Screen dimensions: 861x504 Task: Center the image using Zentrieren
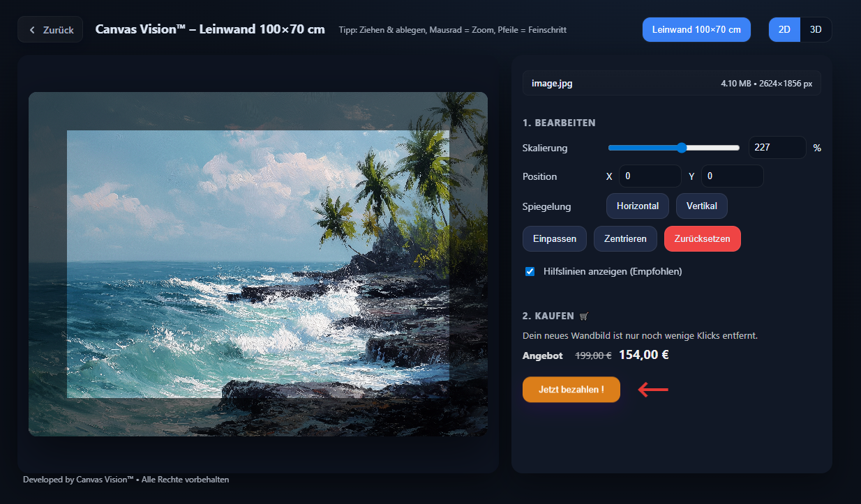click(624, 238)
